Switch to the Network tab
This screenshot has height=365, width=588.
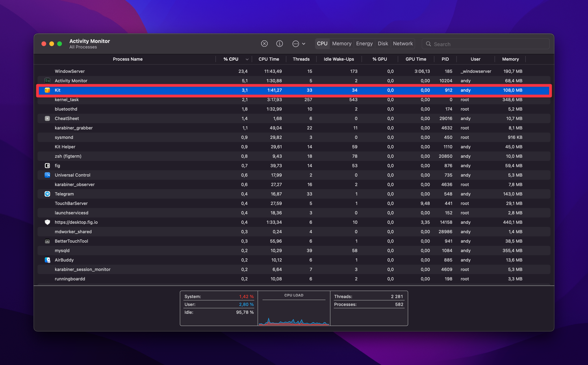click(403, 44)
